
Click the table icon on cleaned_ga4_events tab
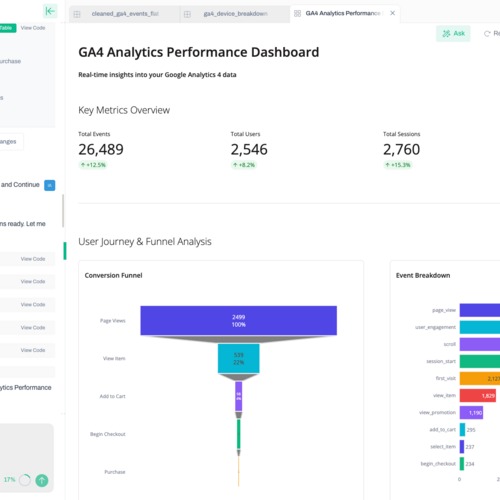(77, 14)
